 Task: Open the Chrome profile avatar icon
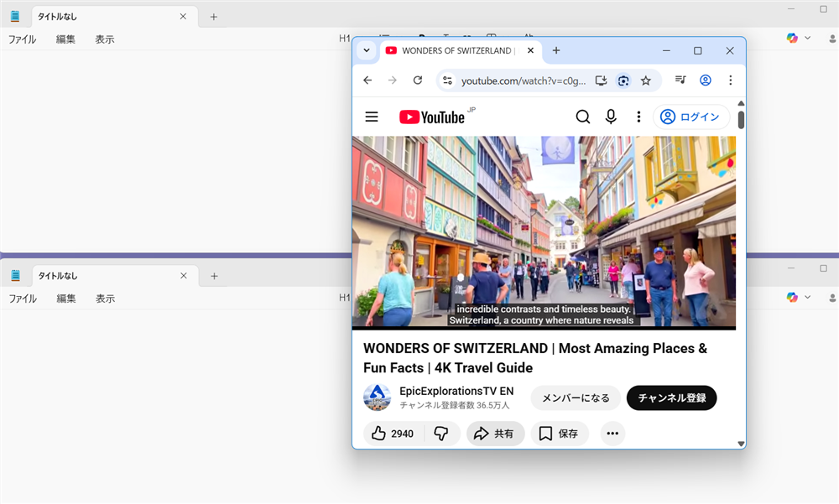click(x=706, y=80)
